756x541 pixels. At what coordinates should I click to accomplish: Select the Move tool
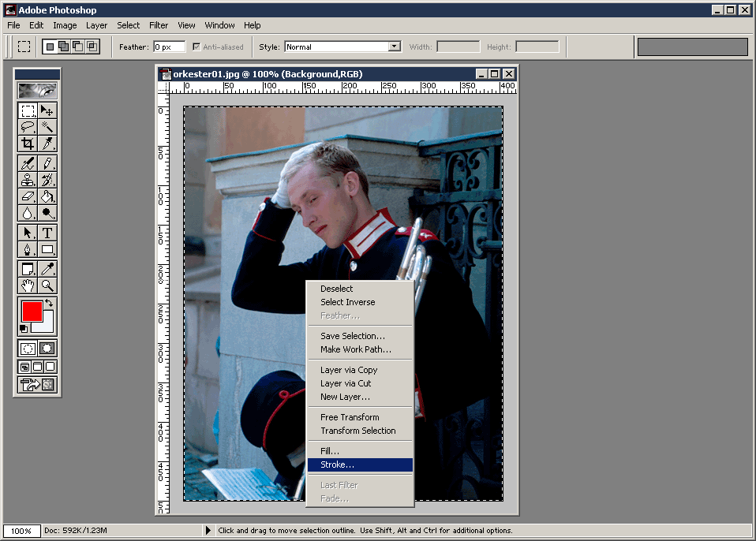point(47,110)
